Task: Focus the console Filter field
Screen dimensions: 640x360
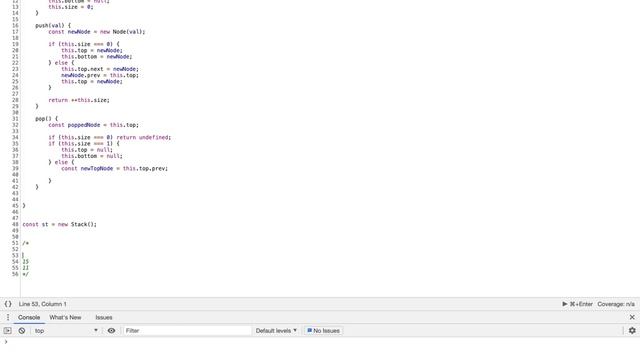Action: pos(188,331)
